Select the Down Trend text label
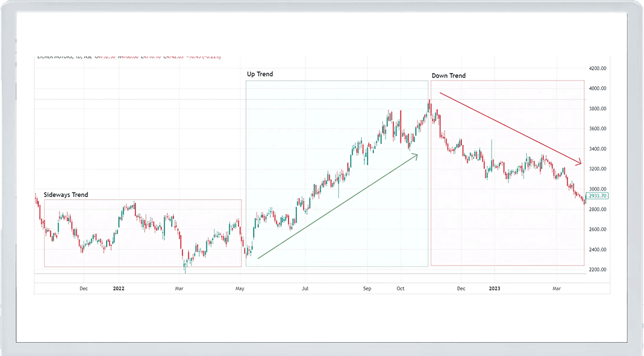This screenshot has width=644, height=356. [x=449, y=75]
